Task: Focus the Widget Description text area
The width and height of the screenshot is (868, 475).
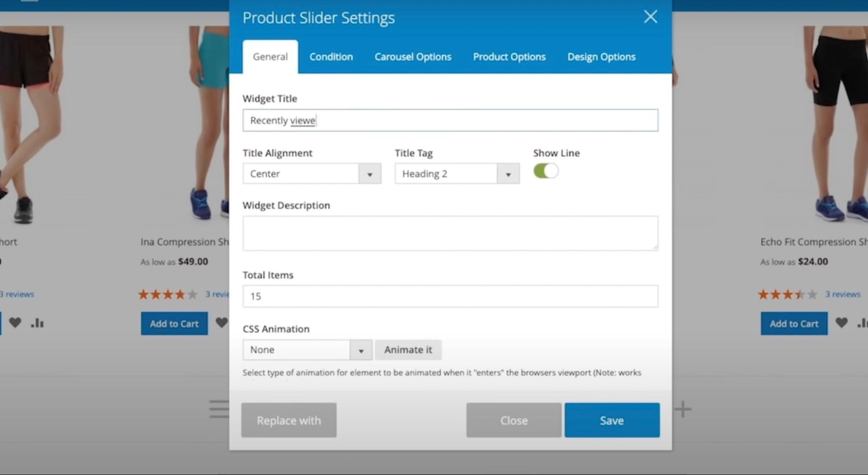Action: (x=450, y=233)
